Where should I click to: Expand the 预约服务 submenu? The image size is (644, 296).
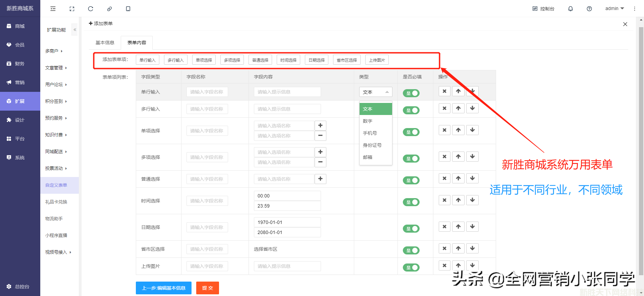pyautogui.click(x=56, y=118)
